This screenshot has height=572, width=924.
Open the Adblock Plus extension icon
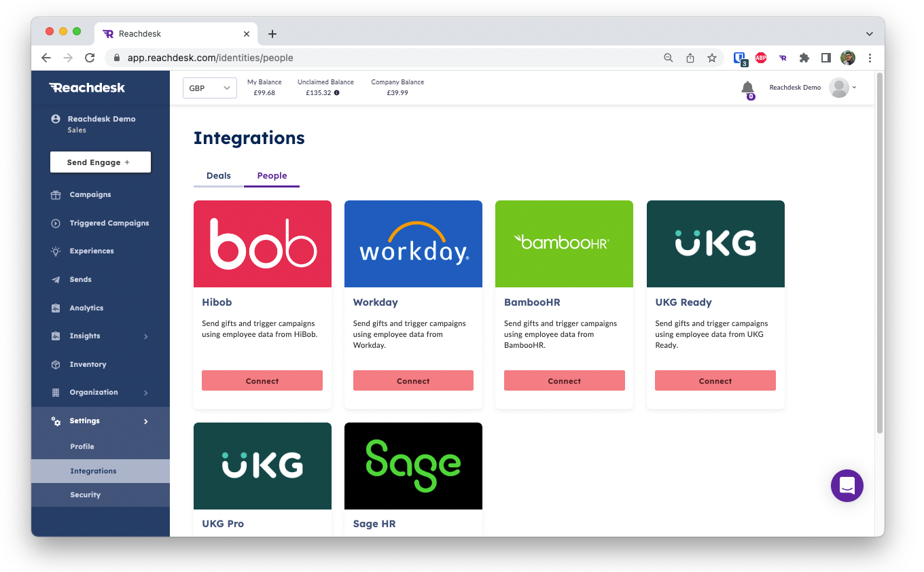click(761, 58)
